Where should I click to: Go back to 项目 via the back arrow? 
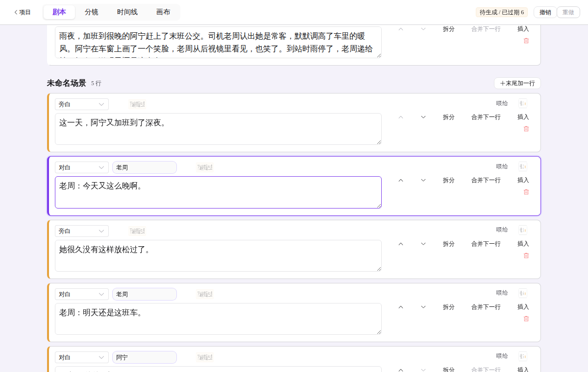[22, 12]
